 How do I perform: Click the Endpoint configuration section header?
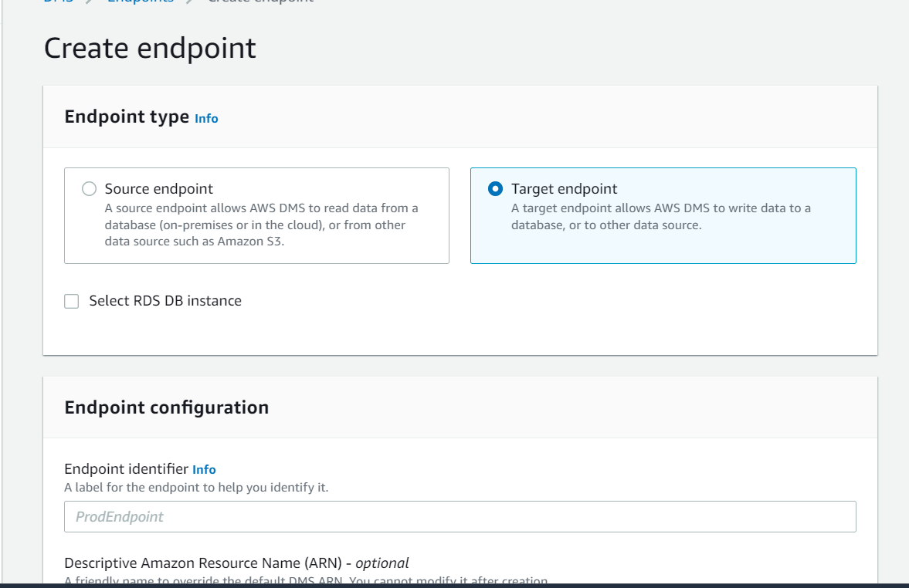[166, 407]
